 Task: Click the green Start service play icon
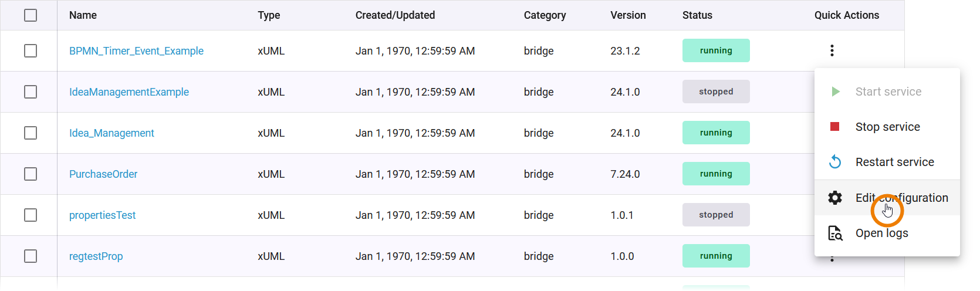836,92
